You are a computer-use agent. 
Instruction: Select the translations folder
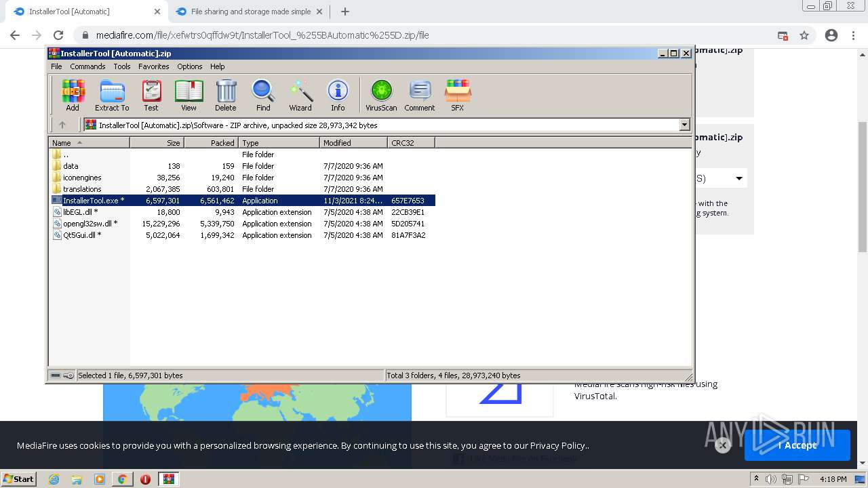click(x=242, y=189)
